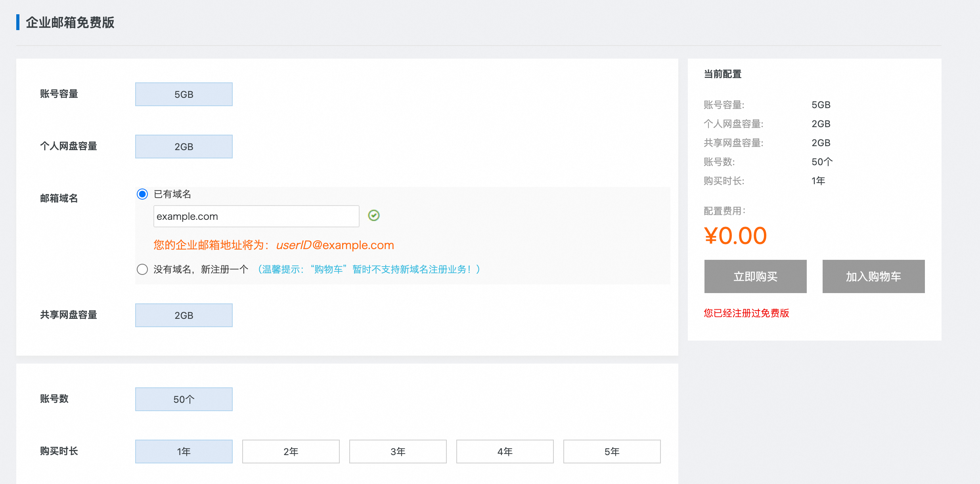Click the 加入购物车 button
The height and width of the screenshot is (484, 980).
coord(873,276)
